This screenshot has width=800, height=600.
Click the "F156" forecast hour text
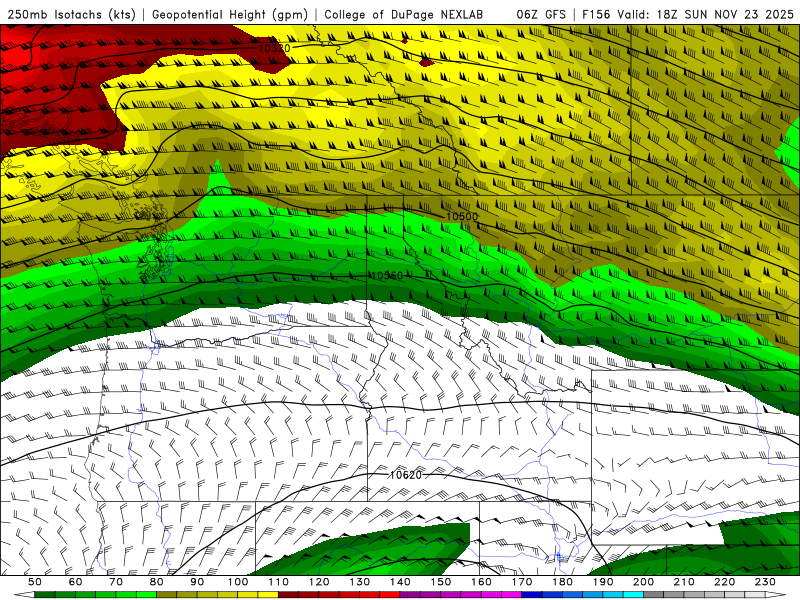click(x=597, y=15)
